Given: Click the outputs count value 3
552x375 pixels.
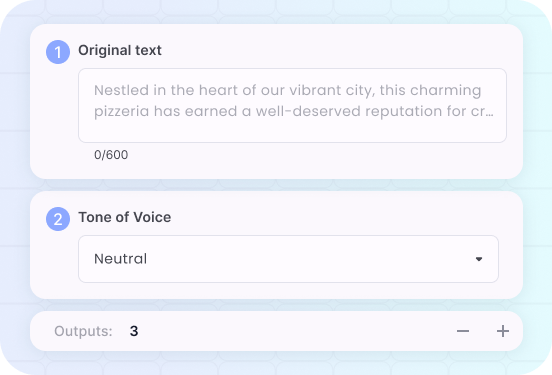Looking at the screenshot, I should click(134, 331).
